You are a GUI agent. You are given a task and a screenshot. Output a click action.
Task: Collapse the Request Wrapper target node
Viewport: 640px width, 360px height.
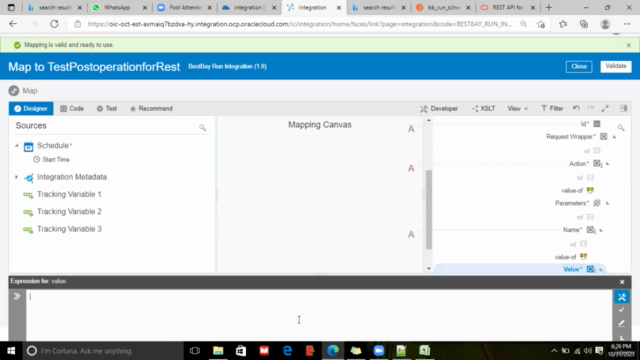pyautogui.click(x=614, y=137)
